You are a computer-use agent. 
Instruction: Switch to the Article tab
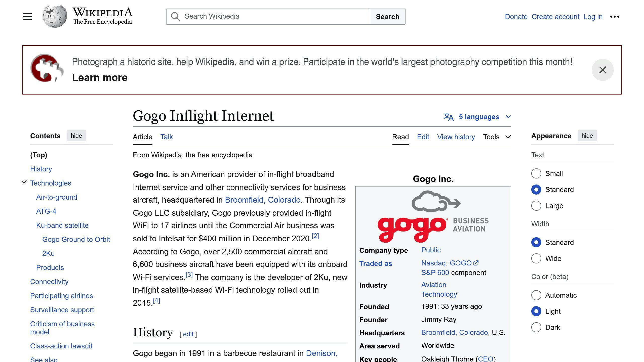pyautogui.click(x=142, y=137)
